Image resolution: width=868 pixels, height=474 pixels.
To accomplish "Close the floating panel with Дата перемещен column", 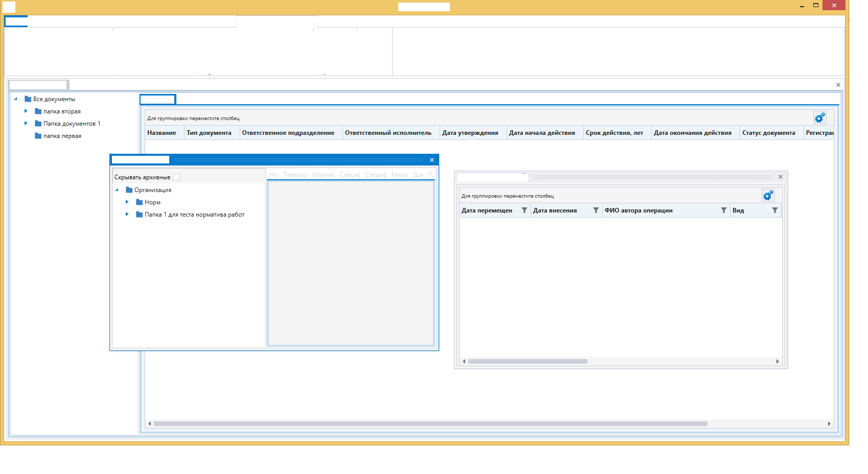I will pos(780,177).
